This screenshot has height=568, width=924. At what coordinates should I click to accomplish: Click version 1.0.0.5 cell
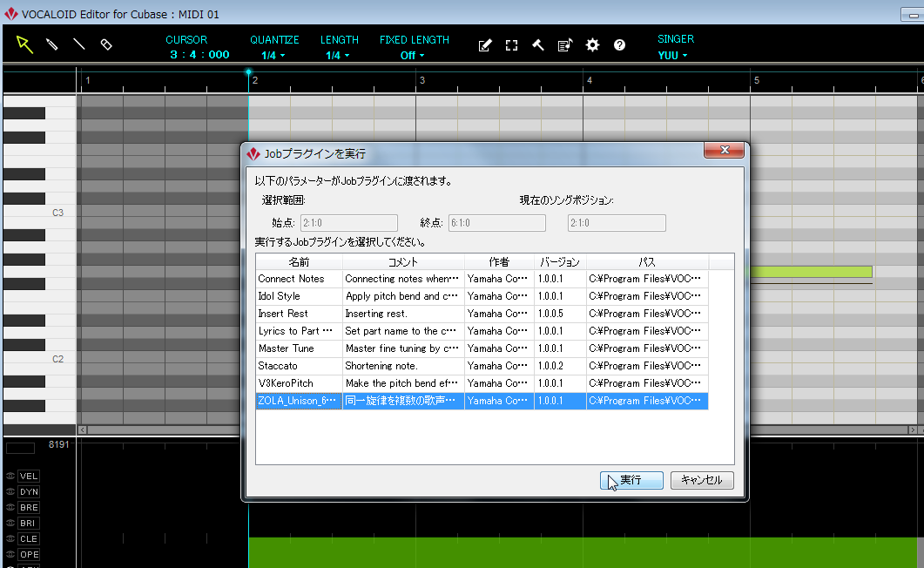pyautogui.click(x=560, y=314)
